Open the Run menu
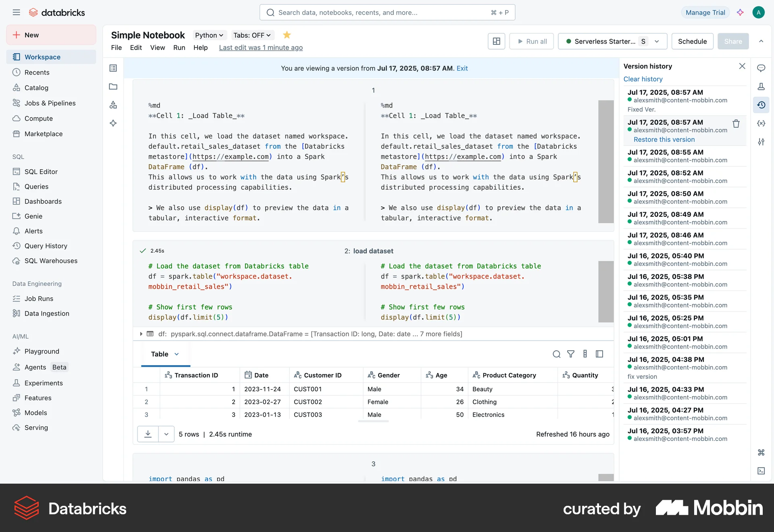The image size is (774, 532). [x=179, y=48]
